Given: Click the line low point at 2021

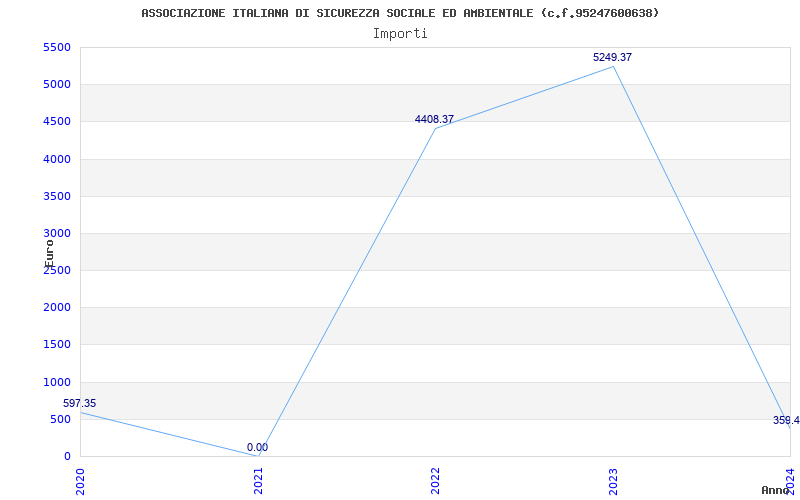Looking at the screenshot, I should pyautogui.click(x=259, y=456).
